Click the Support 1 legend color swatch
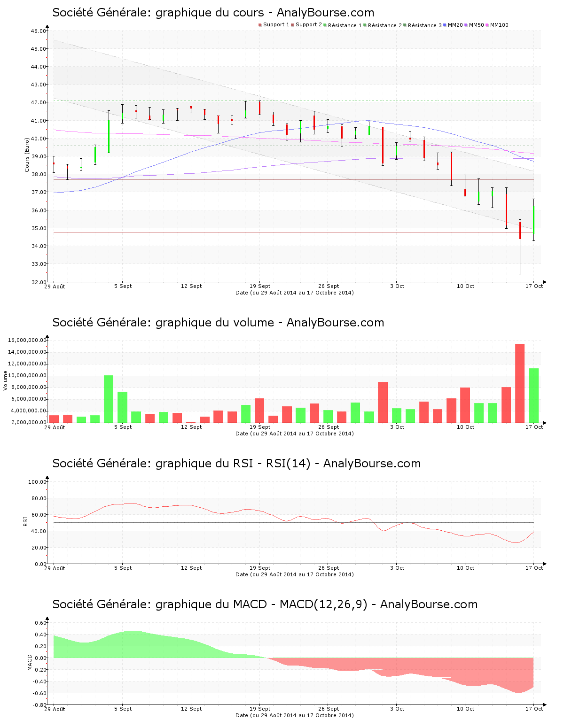 (x=260, y=25)
